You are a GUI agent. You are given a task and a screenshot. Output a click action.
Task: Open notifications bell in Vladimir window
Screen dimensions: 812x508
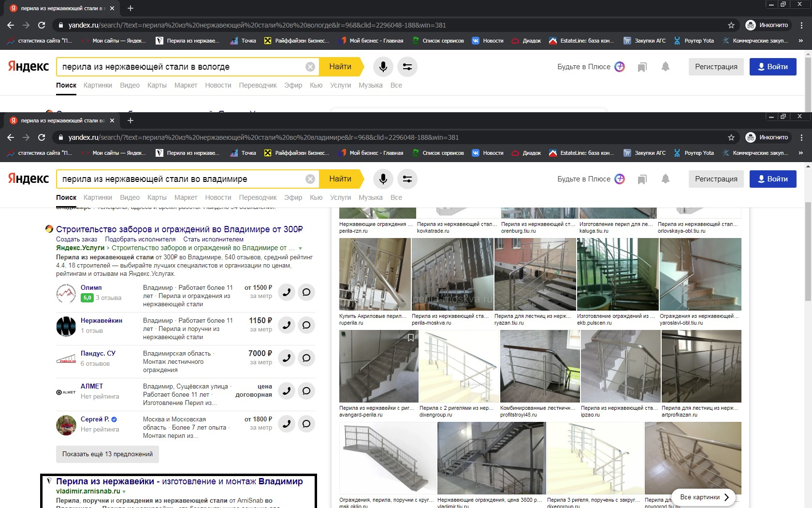[666, 179]
